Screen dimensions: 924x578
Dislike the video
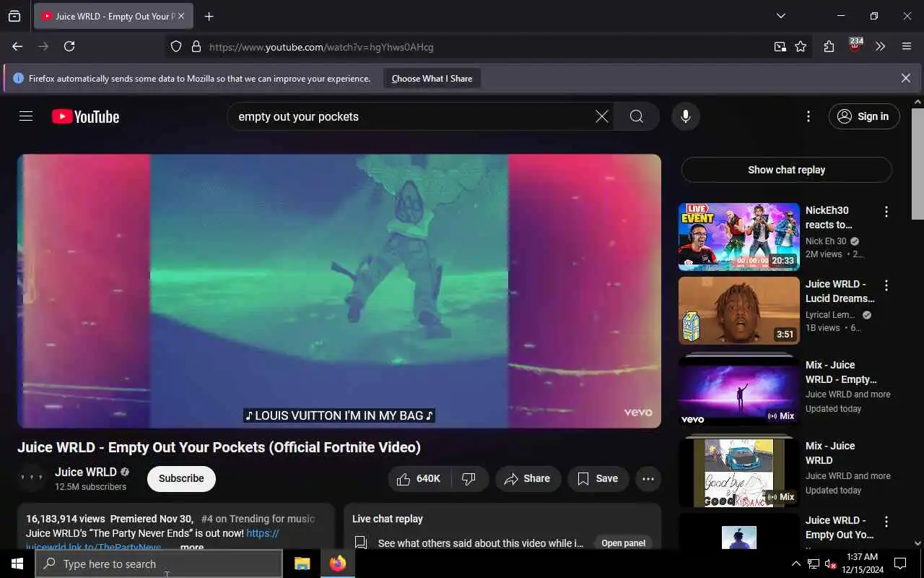[469, 478]
